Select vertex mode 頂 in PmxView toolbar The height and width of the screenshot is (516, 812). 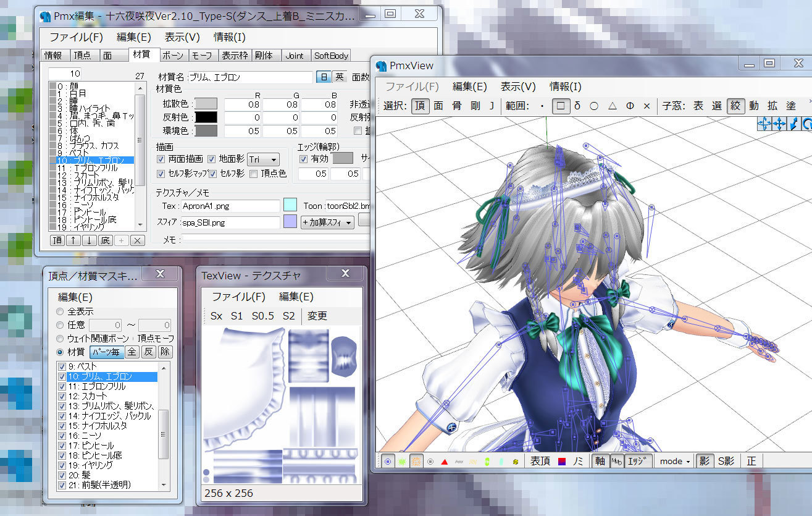420,106
